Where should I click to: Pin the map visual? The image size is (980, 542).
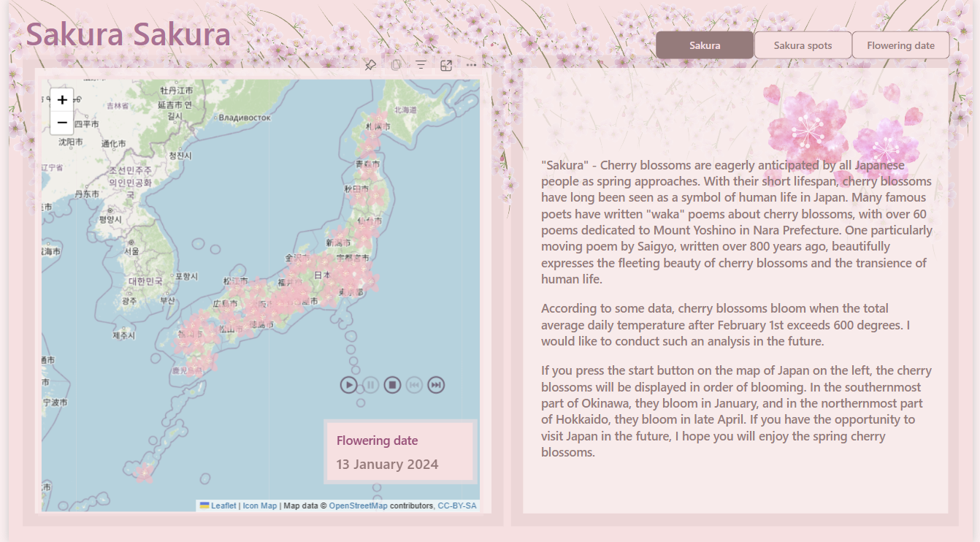pyautogui.click(x=370, y=65)
